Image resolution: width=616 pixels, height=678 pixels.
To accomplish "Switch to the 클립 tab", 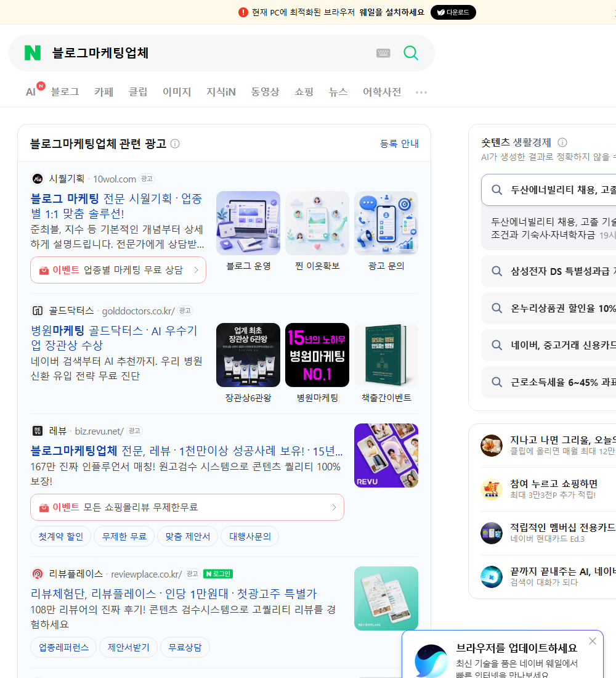I will [x=138, y=92].
